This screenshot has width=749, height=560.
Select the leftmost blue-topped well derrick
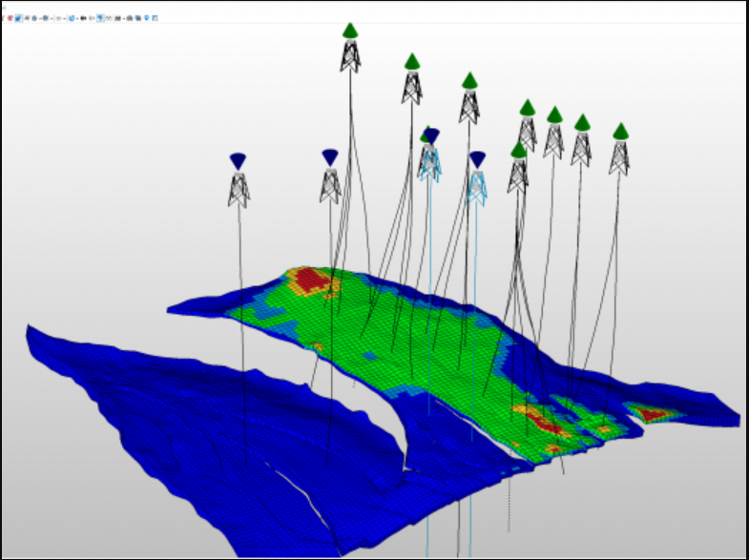[238, 184]
